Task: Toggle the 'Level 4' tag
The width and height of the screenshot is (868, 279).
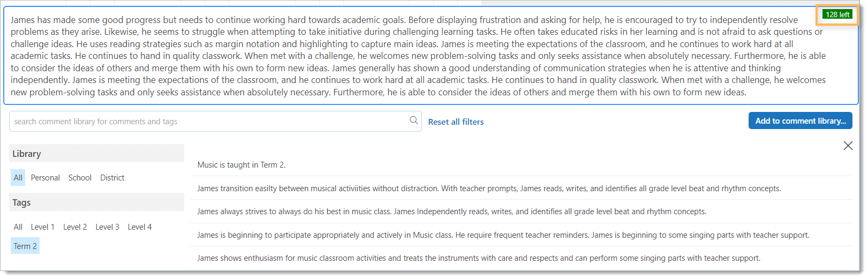Action: [140, 227]
